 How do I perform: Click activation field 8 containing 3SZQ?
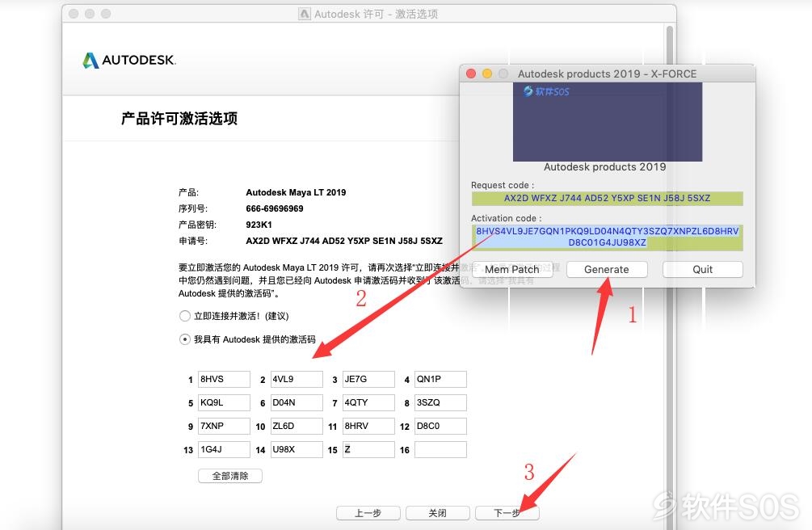[440, 402]
